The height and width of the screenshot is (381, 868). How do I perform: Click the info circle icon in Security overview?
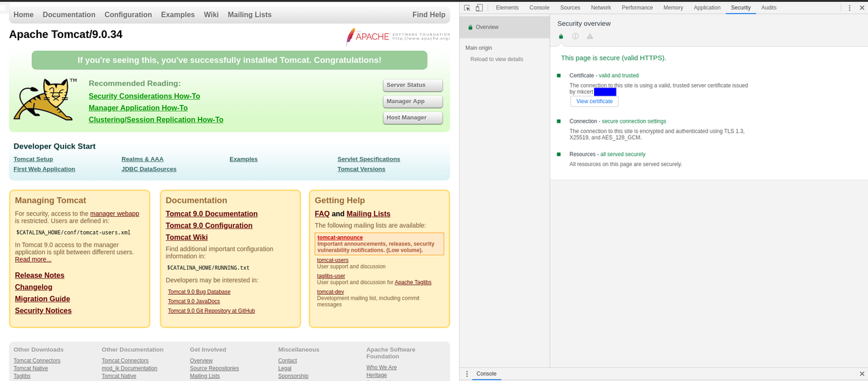pyautogui.click(x=575, y=37)
